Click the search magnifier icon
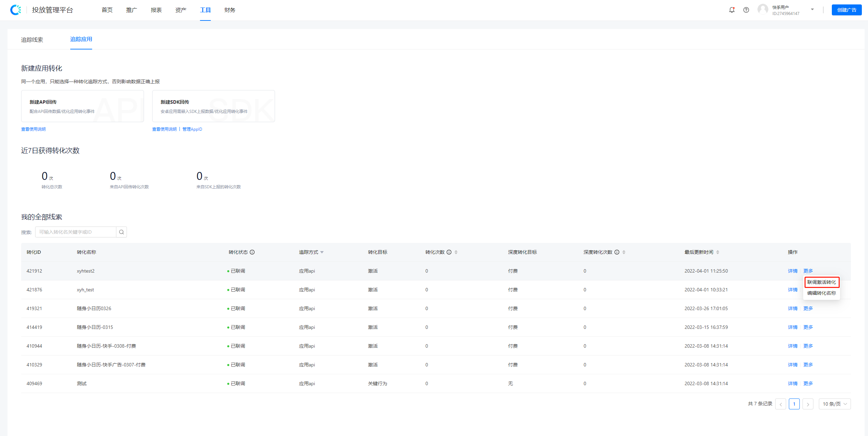This screenshot has height=436, width=868. coord(121,232)
